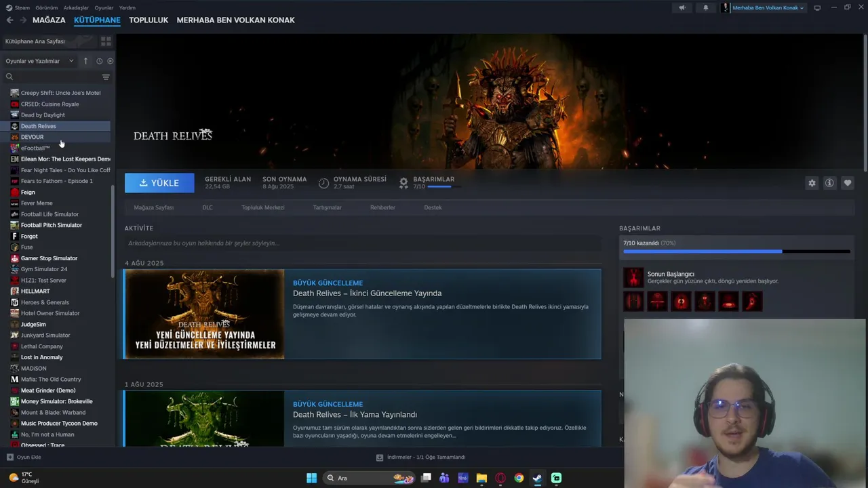Click the blue YÜKLE install button
Viewport: 868px width, 488px height.
(x=159, y=183)
